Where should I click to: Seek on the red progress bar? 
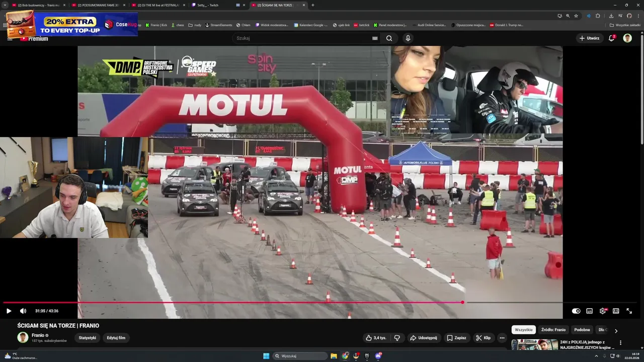(x=232, y=303)
